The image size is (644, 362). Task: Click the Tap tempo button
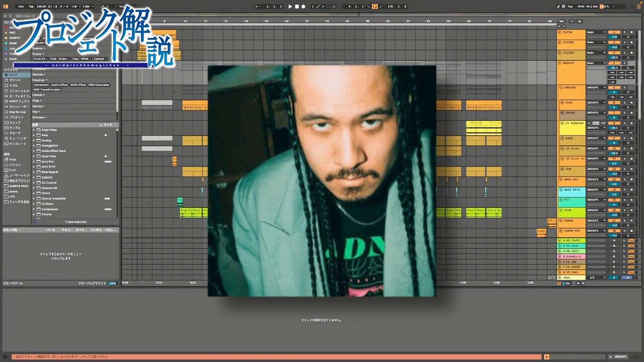tap(31, 7)
